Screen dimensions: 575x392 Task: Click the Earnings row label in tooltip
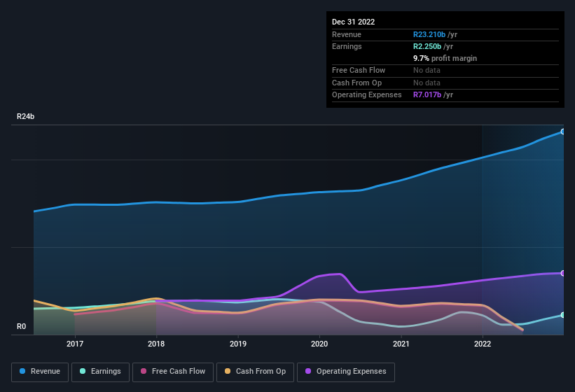click(347, 46)
